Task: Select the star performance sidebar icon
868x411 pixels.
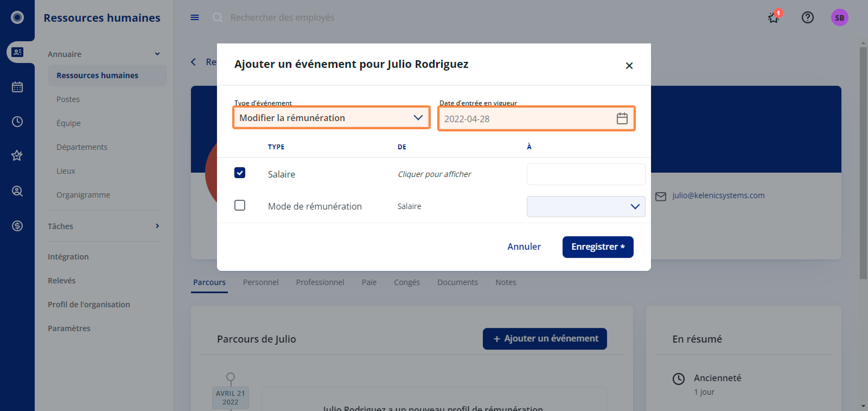Action: point(17,156)
